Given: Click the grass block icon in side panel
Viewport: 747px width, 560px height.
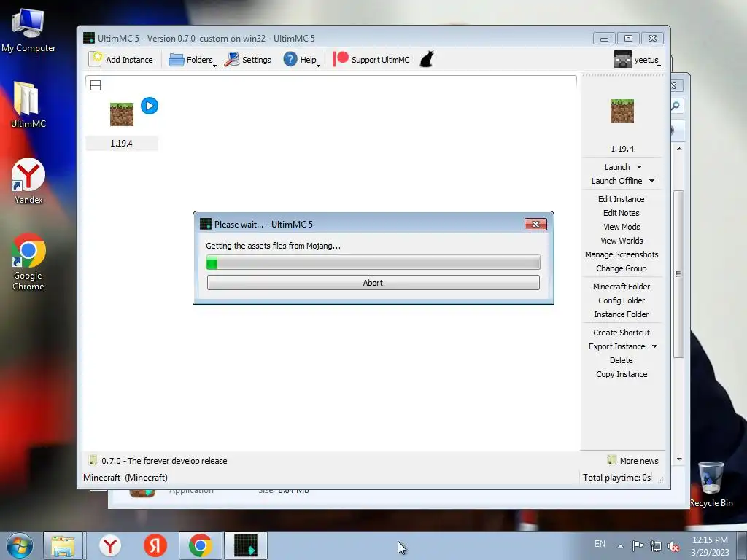Looking at the screenshot, I should pyautogui.click(x=622, y=111).
